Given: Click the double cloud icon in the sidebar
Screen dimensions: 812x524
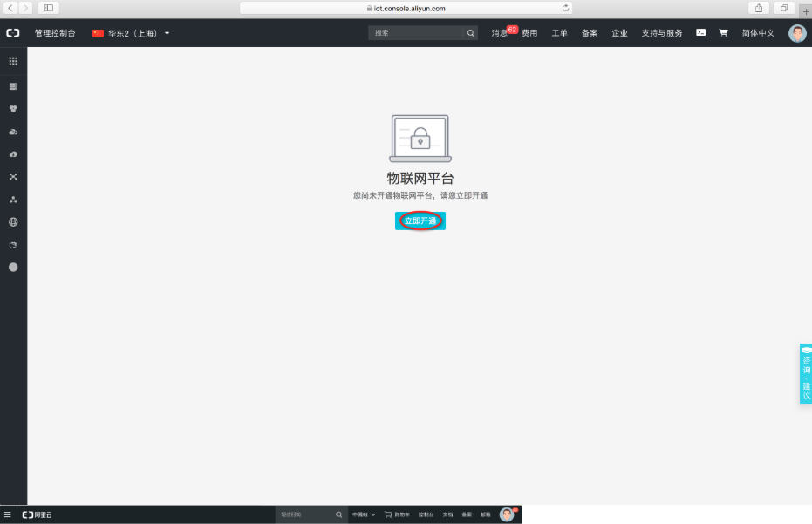Looking at the screenshot, I should 13,132.
